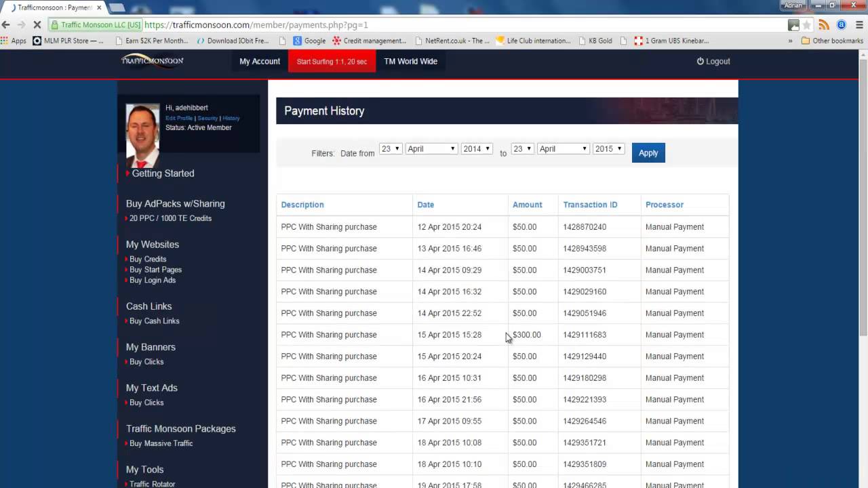Click Buy Start Pages link
The width and height of the screenshot is (868, 488).
155,270
